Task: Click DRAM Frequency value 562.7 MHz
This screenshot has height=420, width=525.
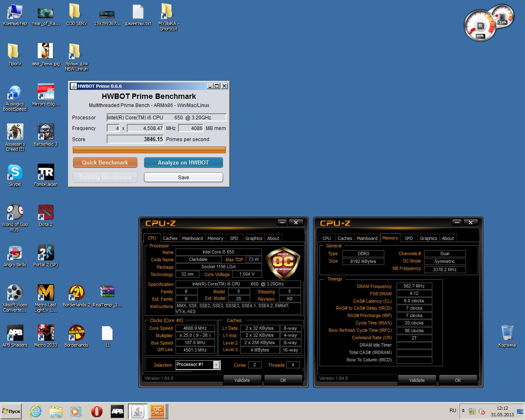Action: [x=414, y=286]
